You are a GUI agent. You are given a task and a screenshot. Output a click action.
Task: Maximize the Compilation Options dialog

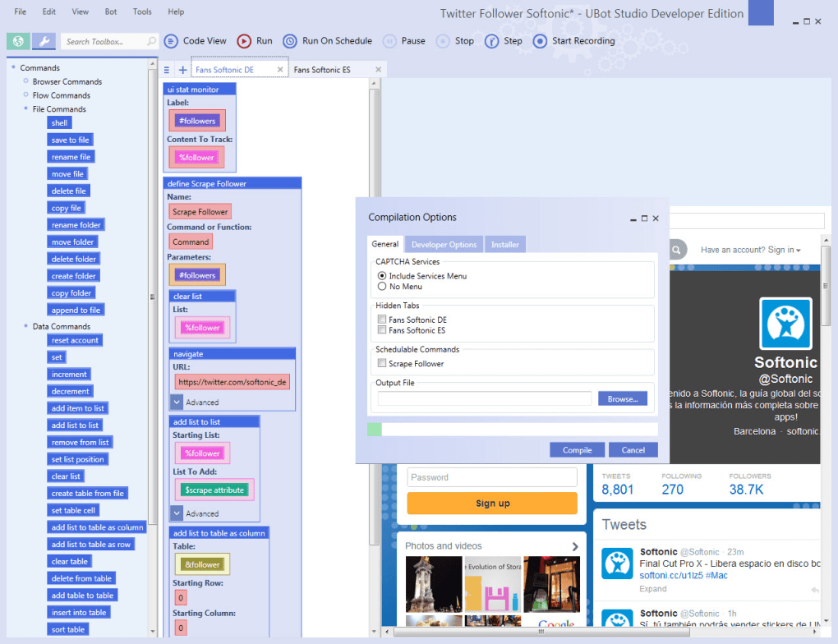point(645,218)
